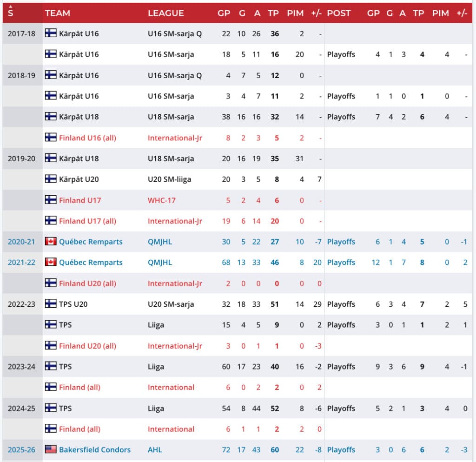Click the USA flag beside Bakersfield Condors
476x462 pixels.
click(x=51, y=449)
